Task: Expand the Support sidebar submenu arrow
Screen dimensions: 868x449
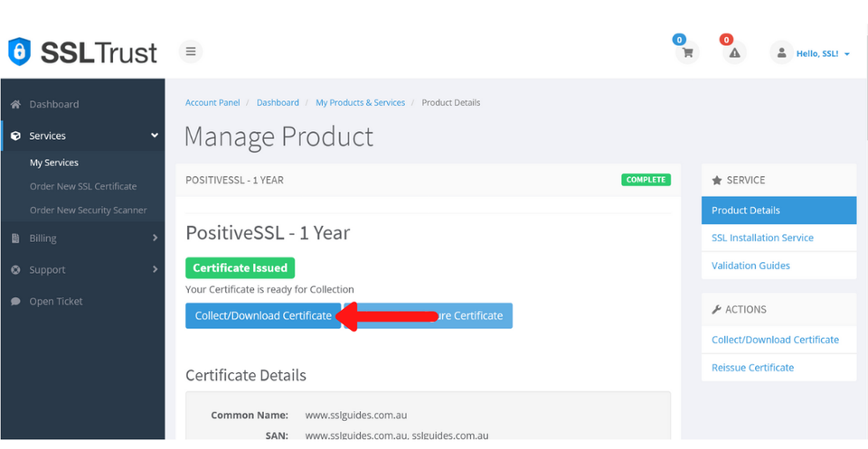Action: 155,269
